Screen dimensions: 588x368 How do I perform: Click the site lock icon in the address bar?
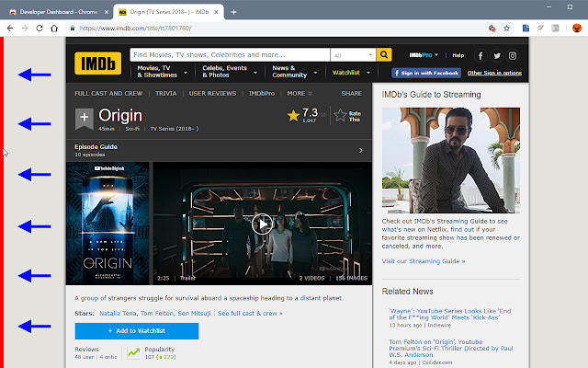73,29
